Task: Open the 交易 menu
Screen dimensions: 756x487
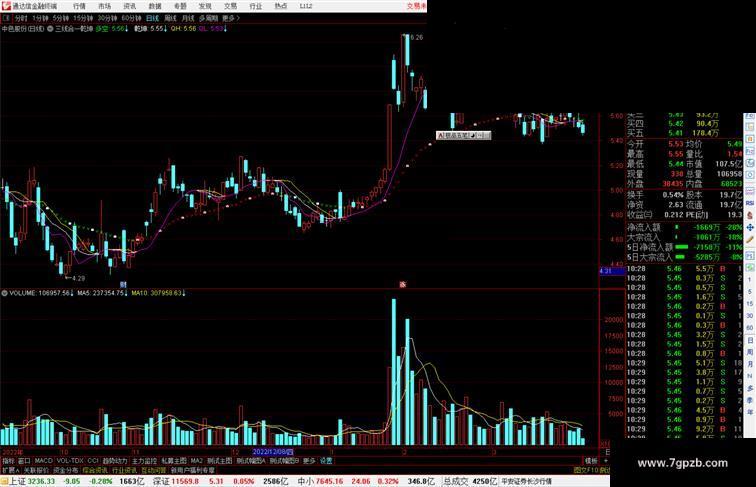Action: (230, 6)
